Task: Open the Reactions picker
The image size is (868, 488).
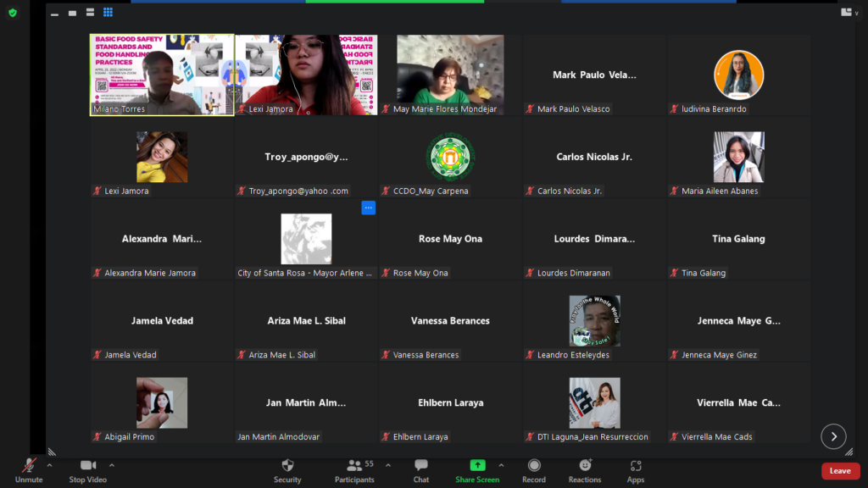Action: coord(585,470)
